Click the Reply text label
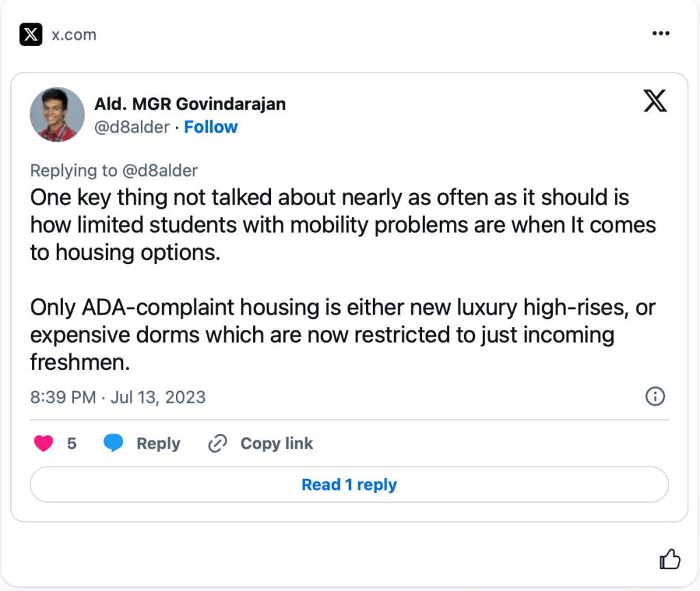The image size is (700, 591). click(x=158, y=444)
